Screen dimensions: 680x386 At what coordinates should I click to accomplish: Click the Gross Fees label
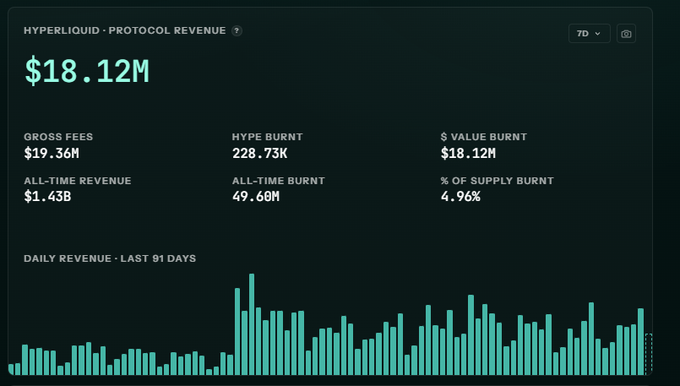point(58,137)
